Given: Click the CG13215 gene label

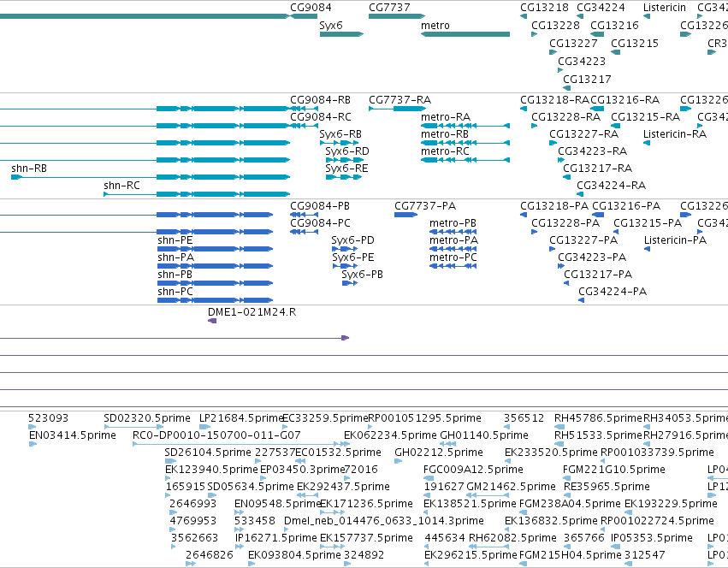Looking at the screenshot, I should tap(635, 43).
